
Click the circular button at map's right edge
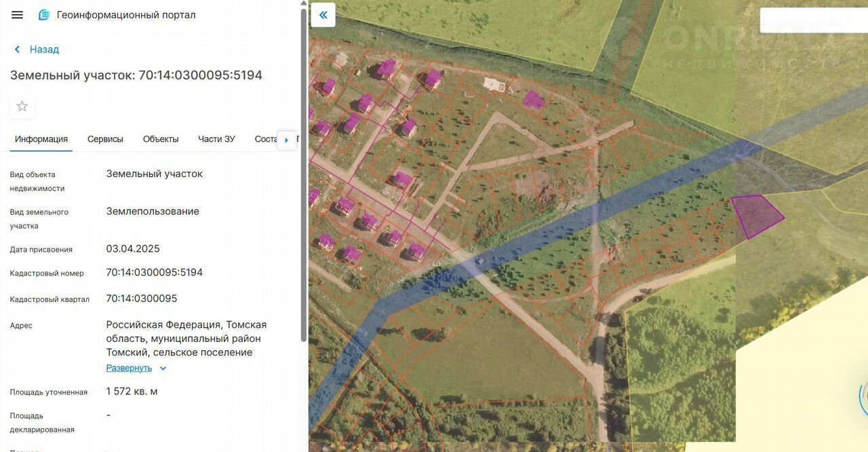(x=864, y=397)
